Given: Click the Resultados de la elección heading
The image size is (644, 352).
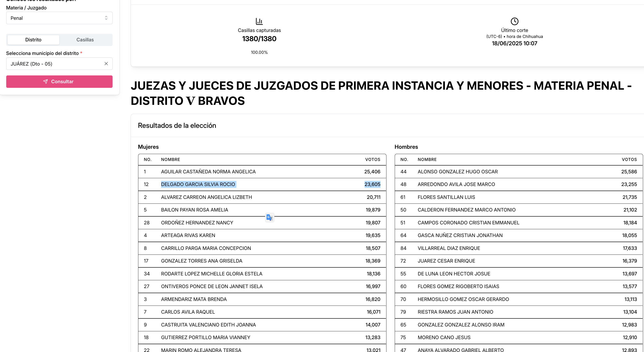Looking at the screenshot, I should tap(177, 126).
